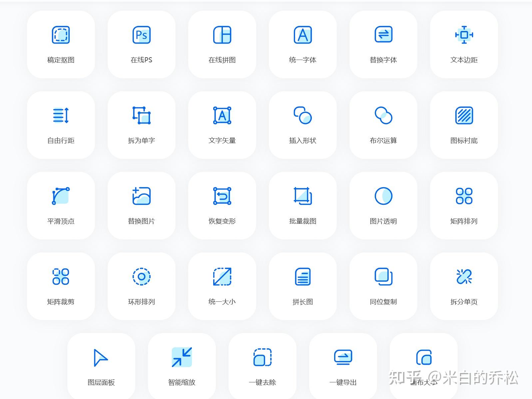Choose the 环形排列 circular arrange icon

tap(142, 277)
